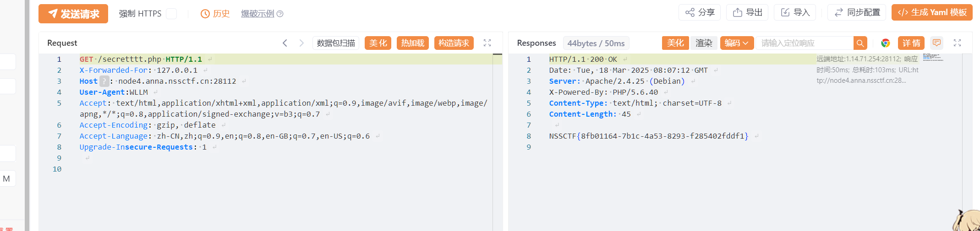Click the 导入 import button
This screenshot has width=980, height=231.
click(795, 12)
